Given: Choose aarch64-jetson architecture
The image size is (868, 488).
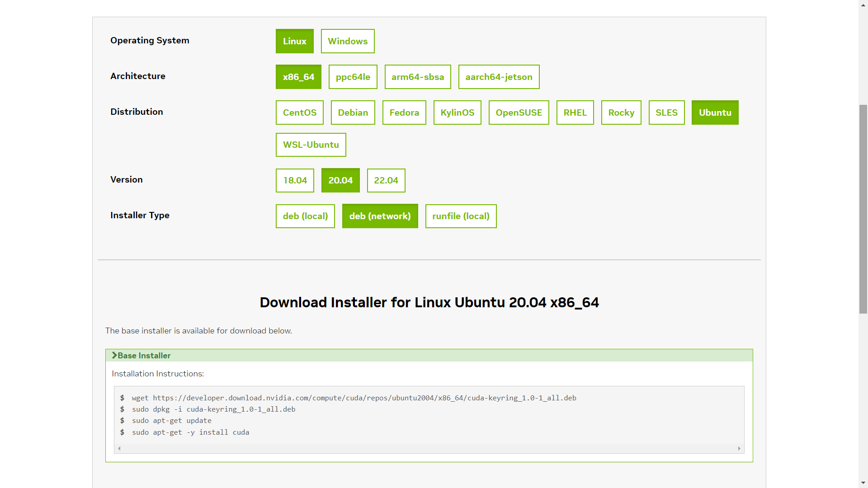Looking at the screenshot, I should 499,77.
